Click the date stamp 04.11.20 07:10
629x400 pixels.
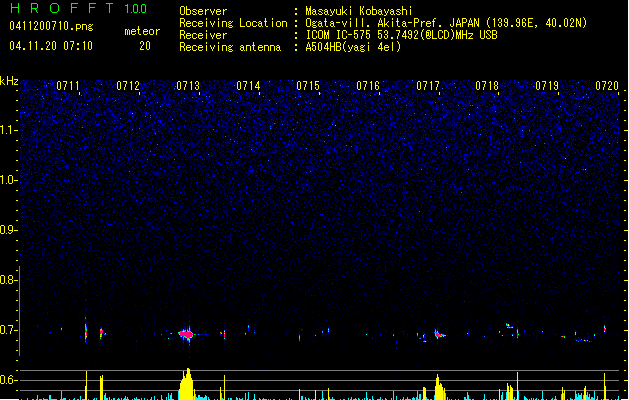coord(51,46)
